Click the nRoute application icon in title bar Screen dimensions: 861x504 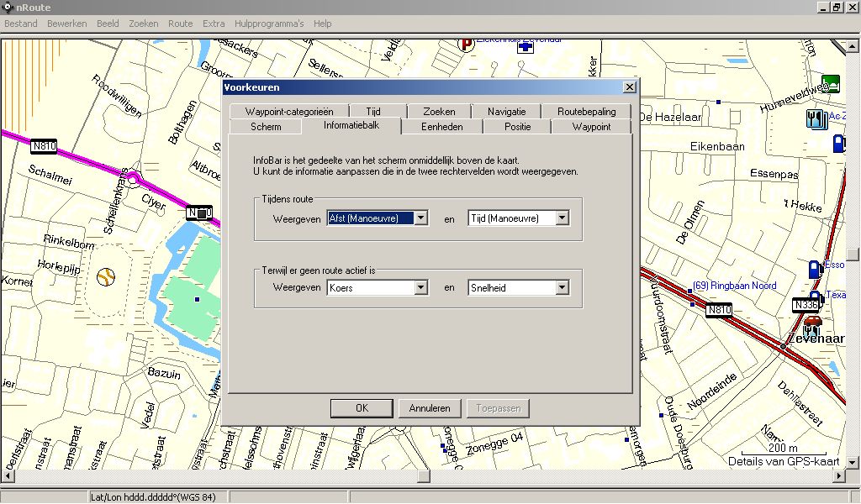coord(8,7)
